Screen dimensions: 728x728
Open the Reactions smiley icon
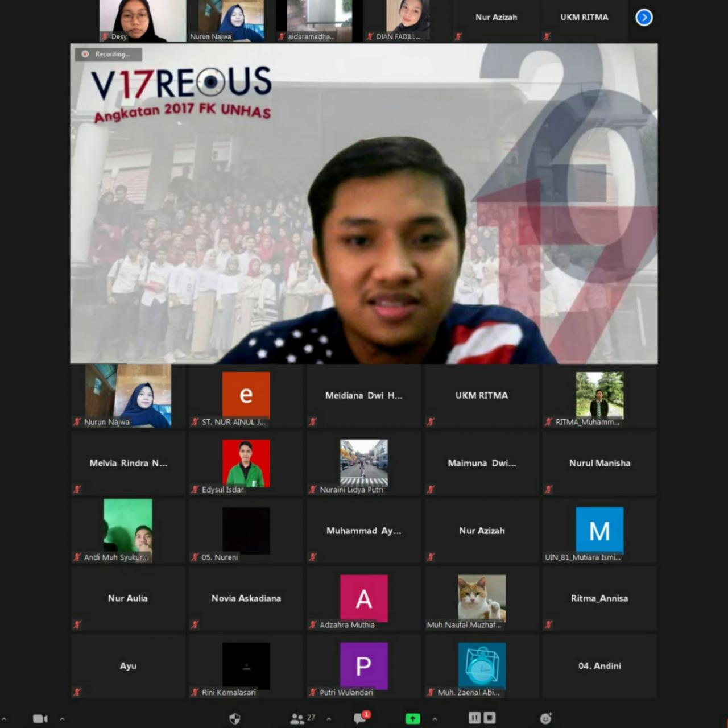pyautogui.click(x=545, y=718)
